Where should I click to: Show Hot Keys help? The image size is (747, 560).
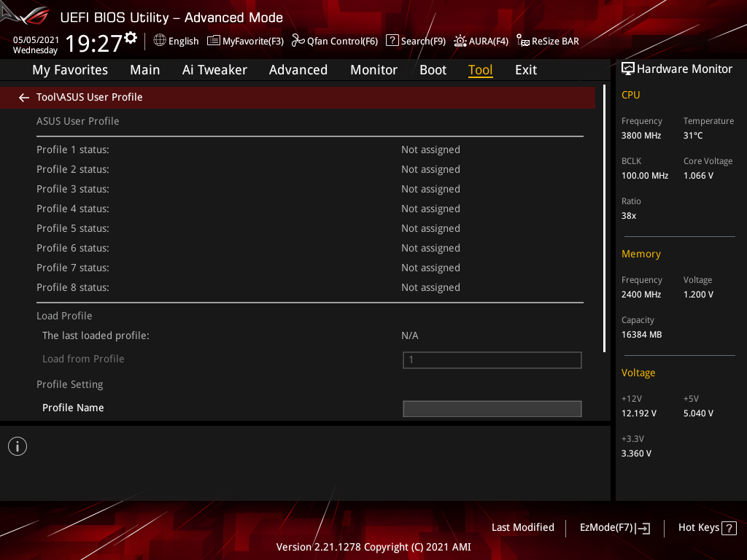707,528
